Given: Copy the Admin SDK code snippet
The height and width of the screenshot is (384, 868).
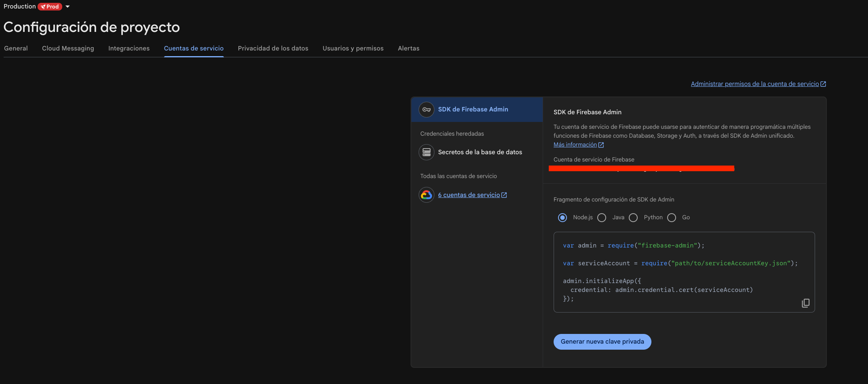Looking at the screenshot, I should (805, 303).
